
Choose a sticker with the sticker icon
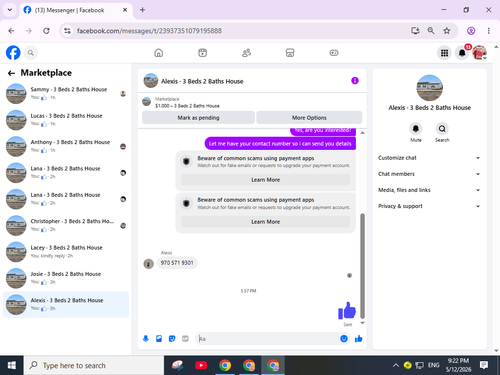(x=172, y=339)
